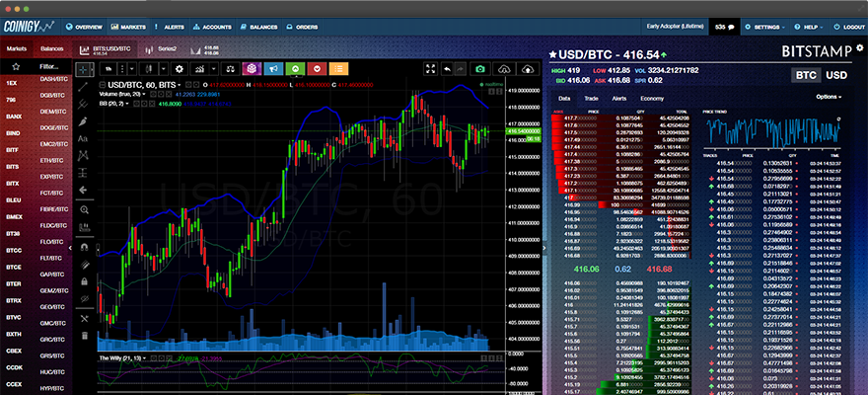Toggle fullscreen chart mode

pos(431,69)
